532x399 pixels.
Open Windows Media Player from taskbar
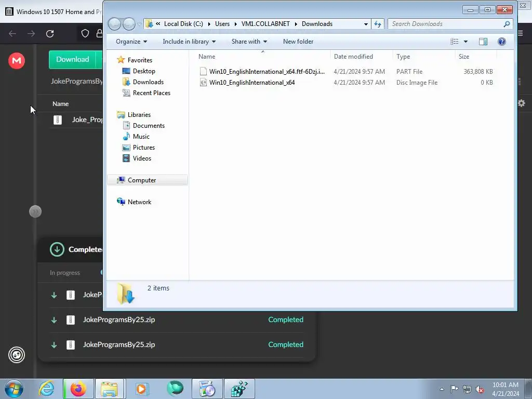coord(142,389)
